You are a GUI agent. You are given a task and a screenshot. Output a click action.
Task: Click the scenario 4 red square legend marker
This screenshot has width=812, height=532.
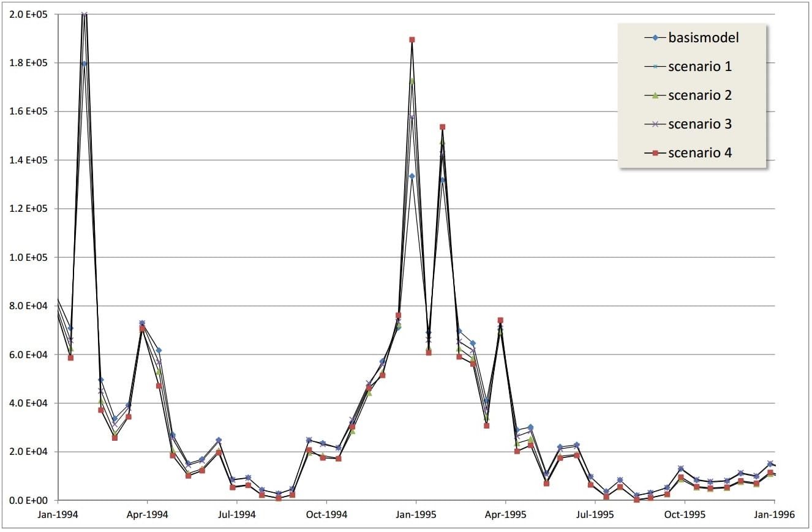655,153
